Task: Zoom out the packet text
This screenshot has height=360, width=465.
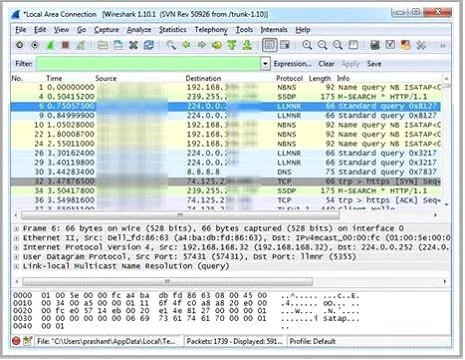Action: pos(322,45)
